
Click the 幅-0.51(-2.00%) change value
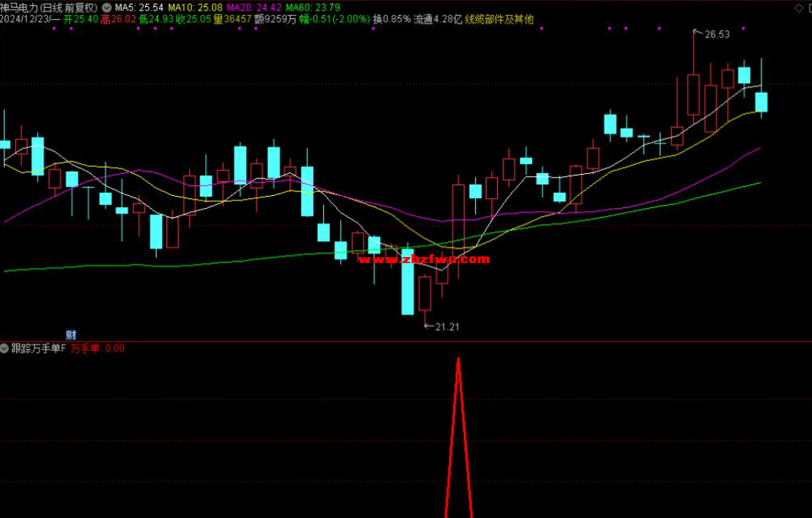tap(335, 19)
